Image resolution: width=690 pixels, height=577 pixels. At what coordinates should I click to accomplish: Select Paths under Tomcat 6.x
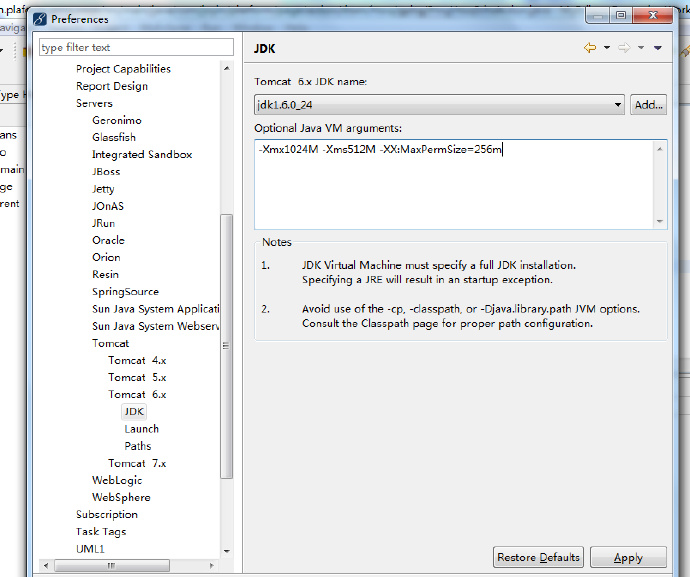[138, 446]
